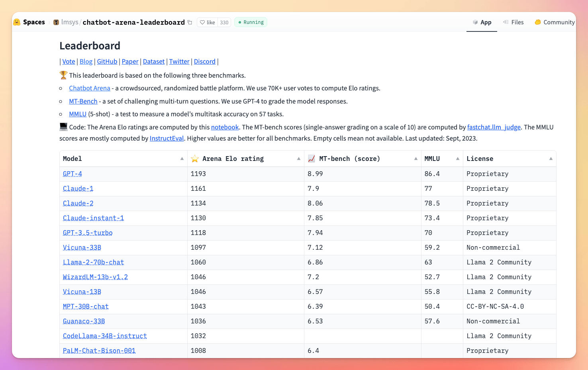Screen dimensions: 588x370
Task: Switch to the App tab
Action: [482, 22]
